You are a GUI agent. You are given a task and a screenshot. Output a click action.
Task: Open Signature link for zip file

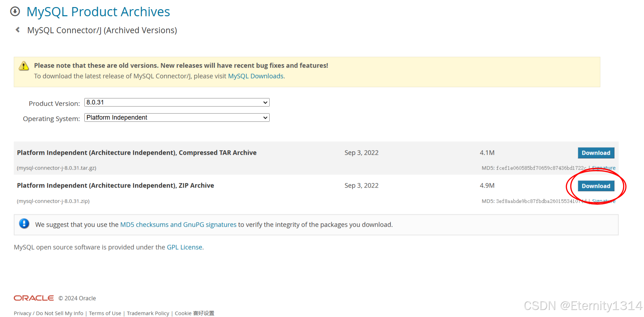[604, 201]
